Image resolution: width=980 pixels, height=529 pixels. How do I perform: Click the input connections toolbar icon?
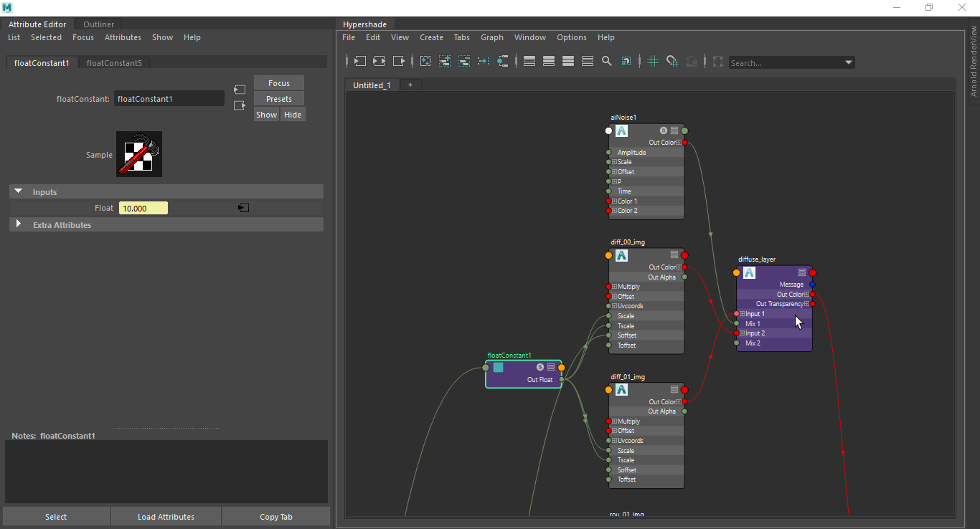click(360, 62)
